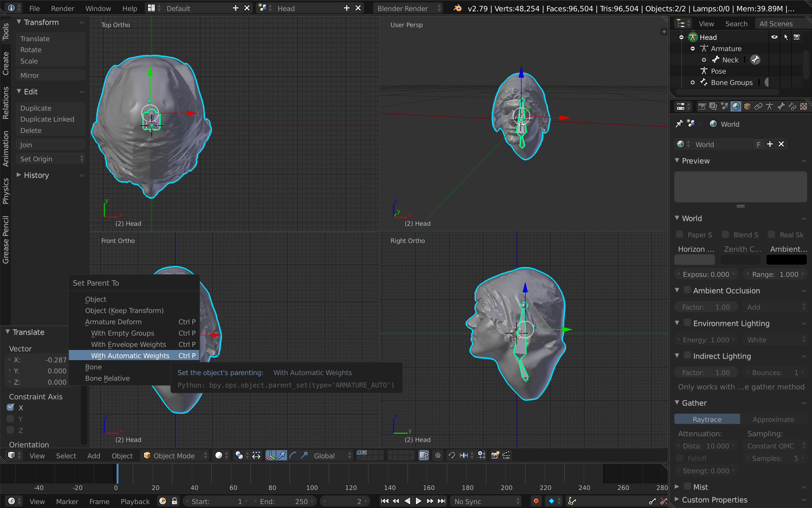Click the OpenGL render image camera icon

click(495, 456)
